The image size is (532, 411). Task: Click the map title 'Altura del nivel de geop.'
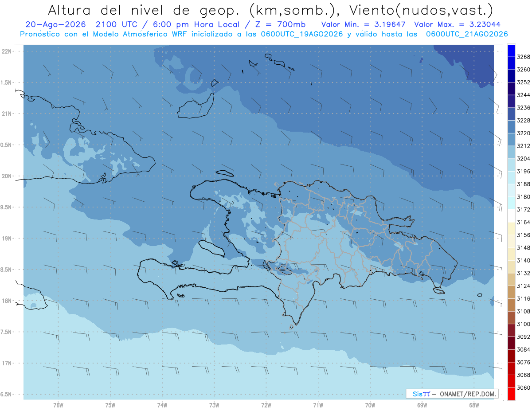[143, 10]
